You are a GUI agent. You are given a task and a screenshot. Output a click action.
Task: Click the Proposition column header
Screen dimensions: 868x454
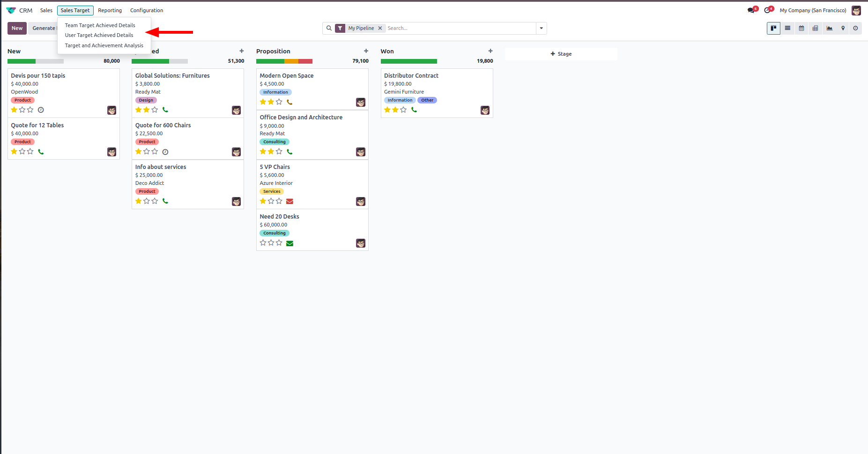[x=273, y=51]
